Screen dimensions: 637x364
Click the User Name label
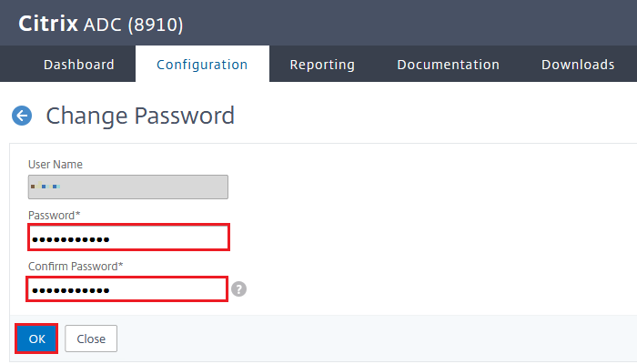pos(56,165)
